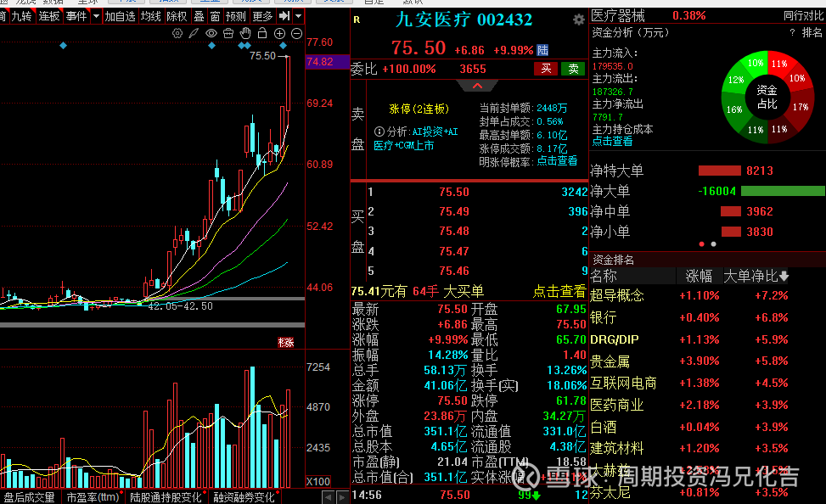Image resolution: width=826 pixels, height=504 pixels.
Task: Click the leftmost blue diamond event marker
Action: [63, 46]
